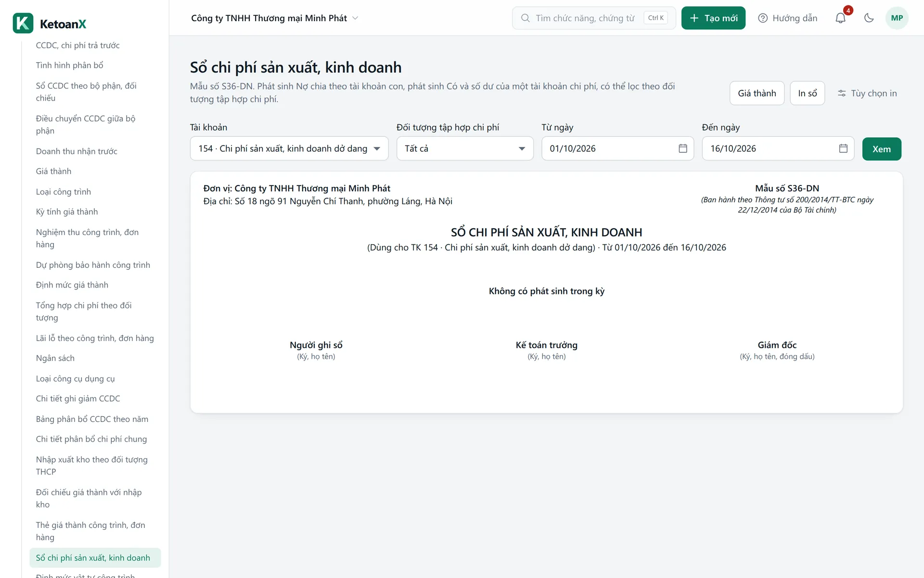Expand Đối tượng tập hợp chi phí dropdown
The image size is (924, 578).
(465, 148)
